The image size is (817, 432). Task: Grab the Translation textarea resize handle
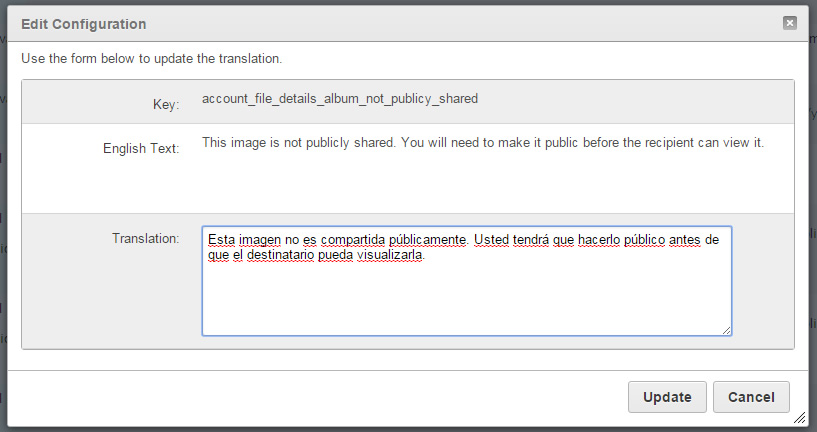point(726,330)
